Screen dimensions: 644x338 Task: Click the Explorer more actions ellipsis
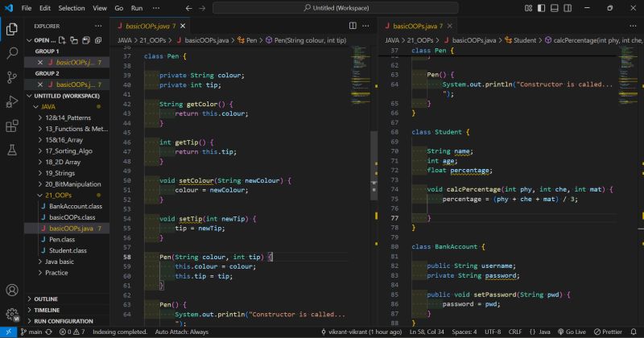coord(98,26)
